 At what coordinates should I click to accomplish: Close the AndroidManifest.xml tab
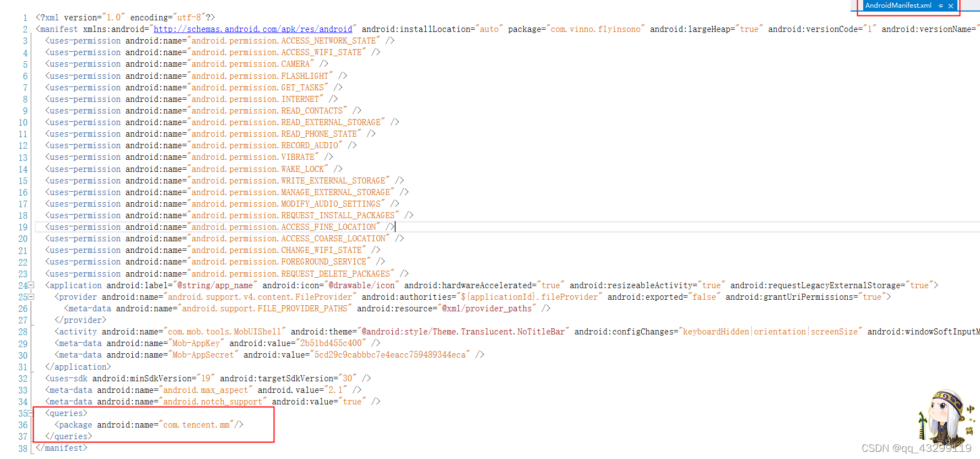pos(950,6)
